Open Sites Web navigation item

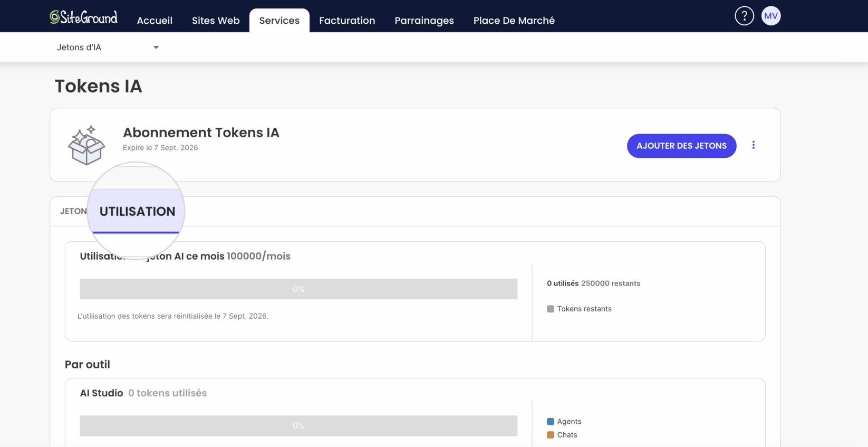(216, 21)
